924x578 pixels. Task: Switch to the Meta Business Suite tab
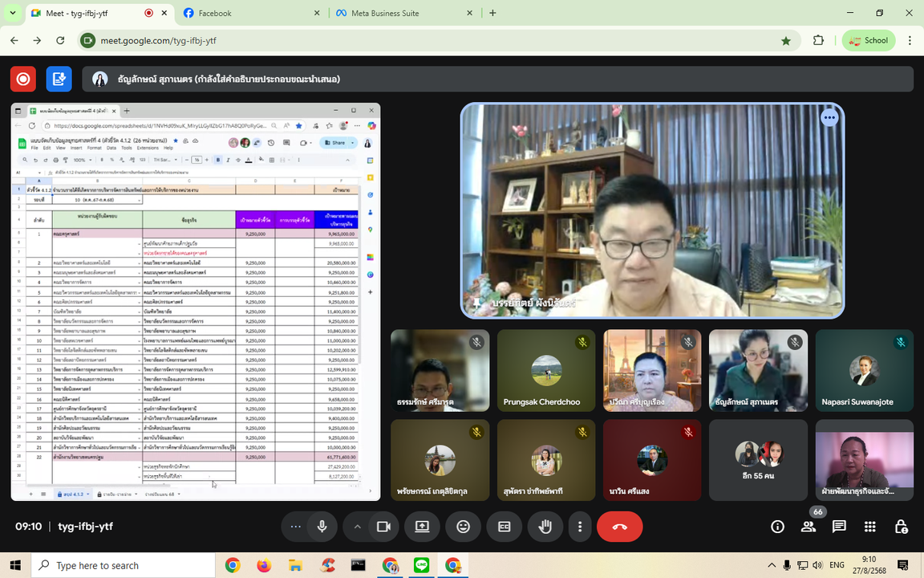click(x=385, y=13)
